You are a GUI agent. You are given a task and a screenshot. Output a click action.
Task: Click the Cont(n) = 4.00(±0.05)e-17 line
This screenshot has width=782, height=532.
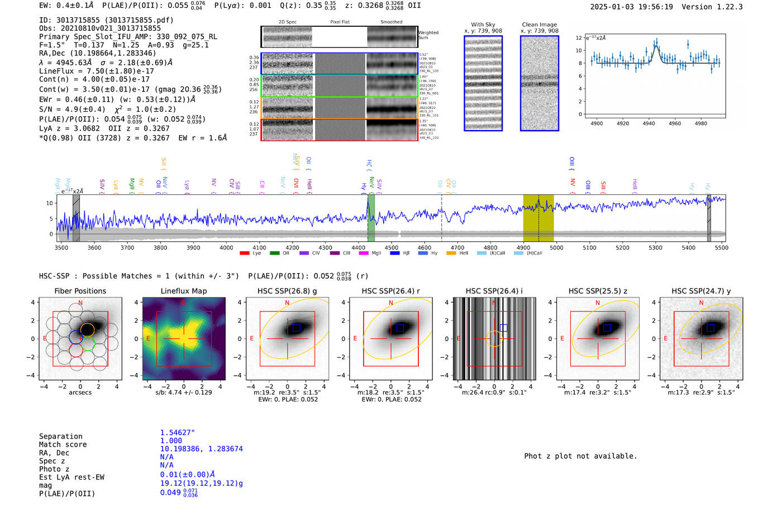[x=94, y=79]
